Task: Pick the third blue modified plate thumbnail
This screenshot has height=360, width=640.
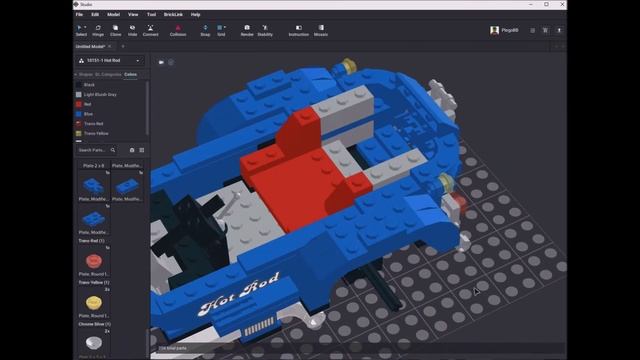Action: pos(93,220)
